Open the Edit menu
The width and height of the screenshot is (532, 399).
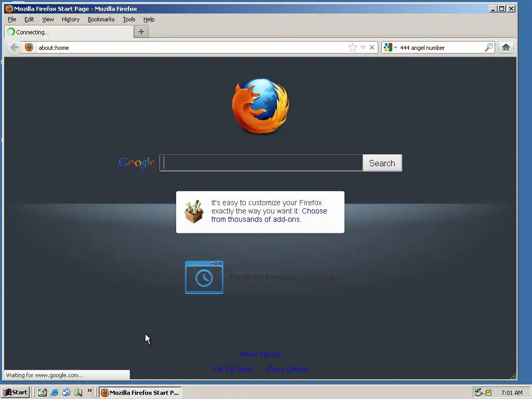[29, 19]
